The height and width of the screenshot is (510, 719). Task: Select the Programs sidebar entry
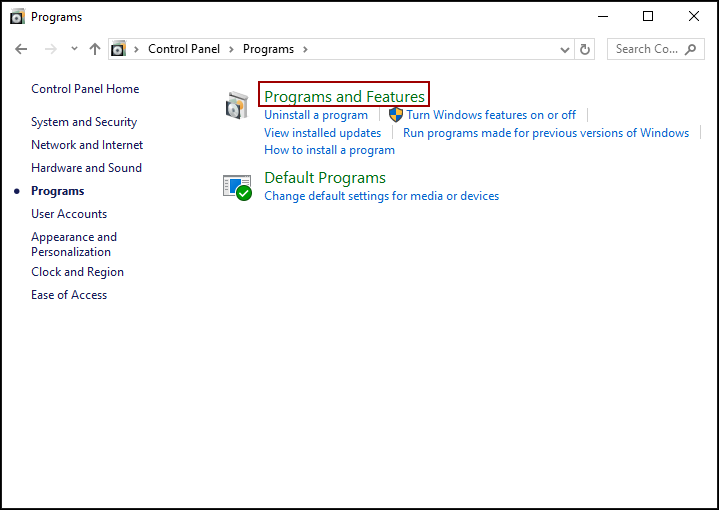tap(58, 191)
